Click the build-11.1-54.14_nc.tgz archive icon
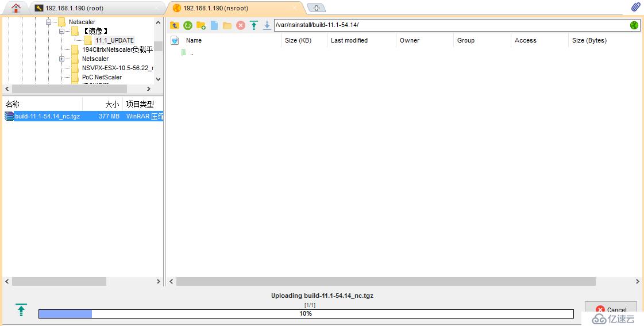This screenshot has height=326, width=644. tap(9, 116)
